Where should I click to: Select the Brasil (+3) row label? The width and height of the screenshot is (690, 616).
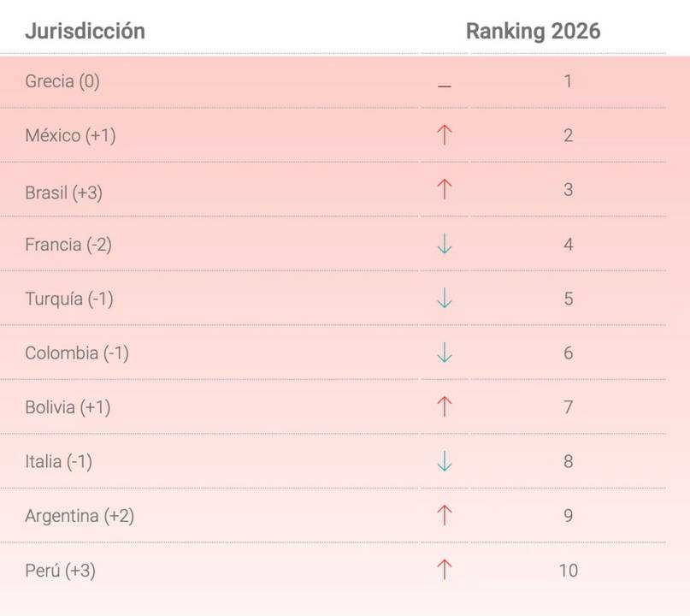coord(64,192)
